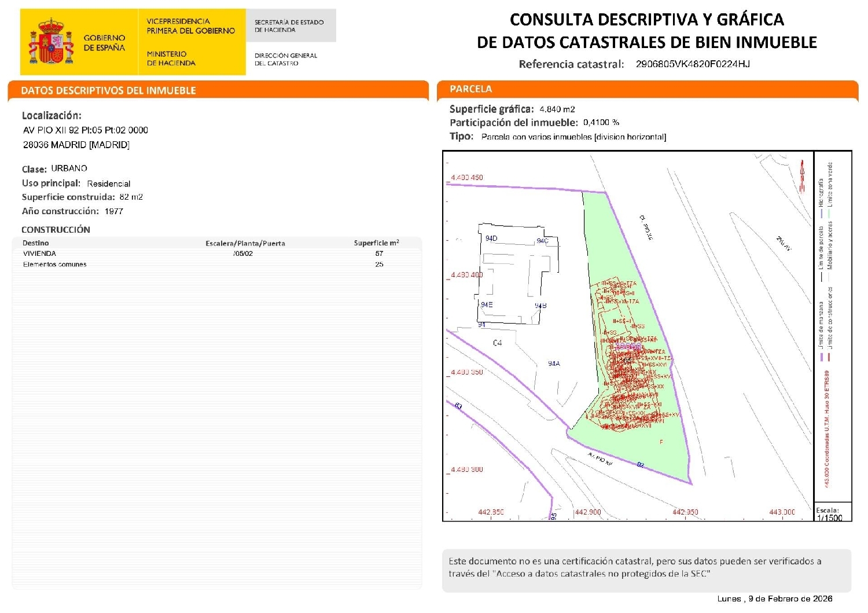Click the Escalera/Planta/Puerta column header

click(245, 243)
